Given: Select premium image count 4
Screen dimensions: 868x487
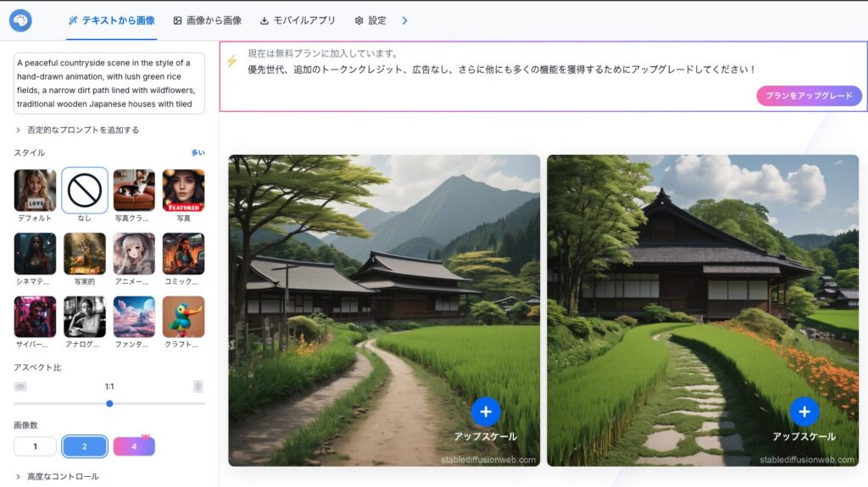Looking at the screenshot, I should tap(134, 446).
